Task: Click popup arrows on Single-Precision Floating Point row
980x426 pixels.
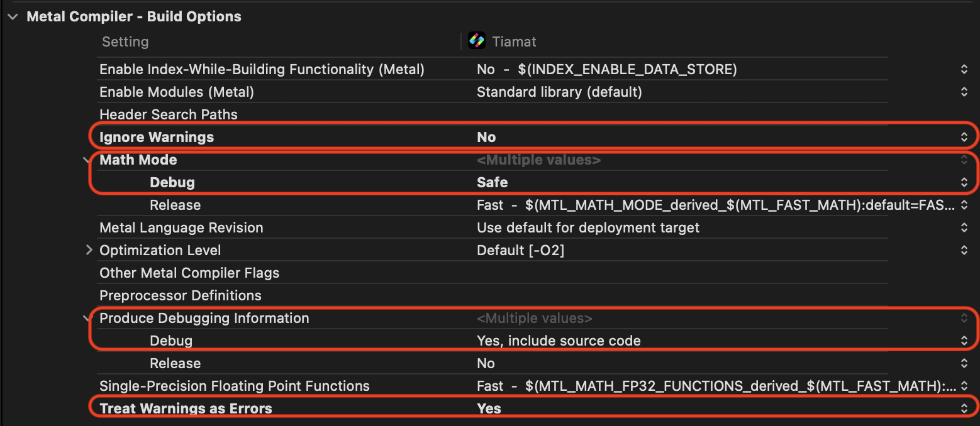Action: click(x=964, y=386)
